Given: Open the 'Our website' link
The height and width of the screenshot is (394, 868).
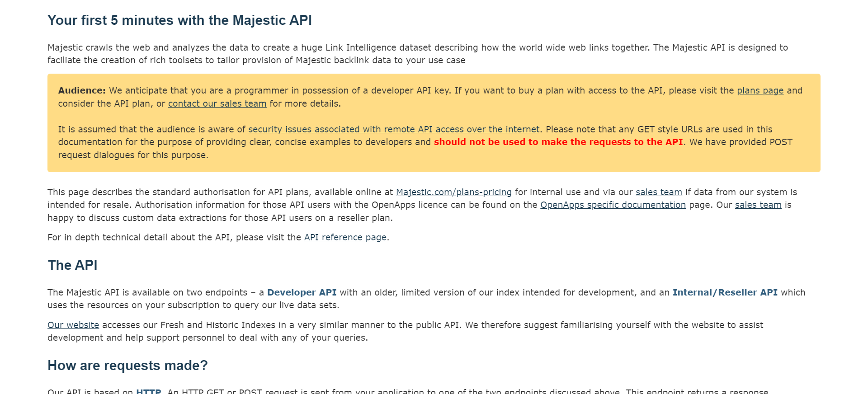Looking at the screenshot, I should point(73,325).
